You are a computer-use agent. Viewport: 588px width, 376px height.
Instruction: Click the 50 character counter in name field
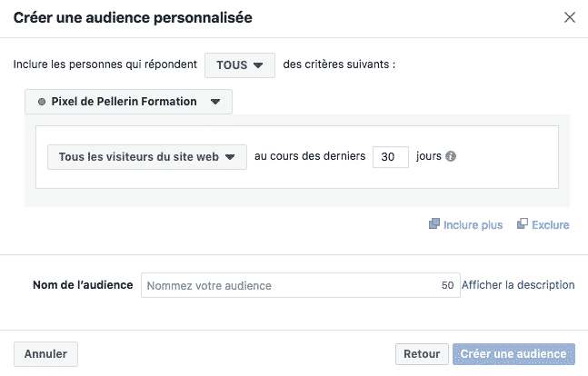[447, 285]
